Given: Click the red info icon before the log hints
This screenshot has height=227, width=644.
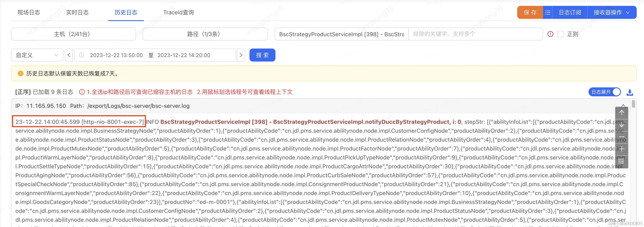Looking at the screenshot, I should 82,92.
